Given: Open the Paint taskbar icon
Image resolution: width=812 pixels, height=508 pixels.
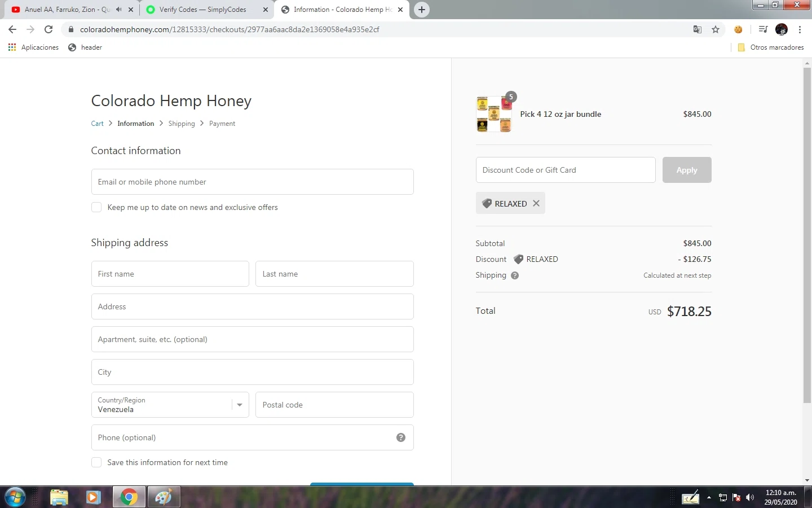Looking at the screenshot, I should click(164, 497).
